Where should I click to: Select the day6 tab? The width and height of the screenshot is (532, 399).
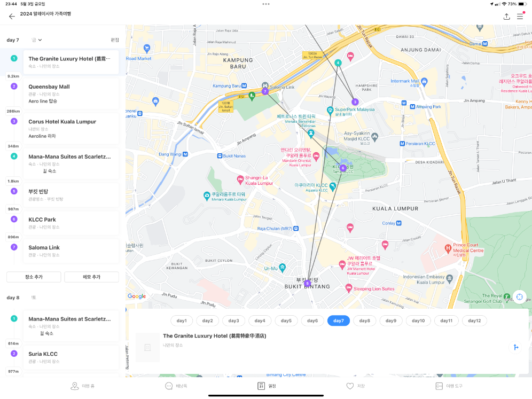point(312,320)
